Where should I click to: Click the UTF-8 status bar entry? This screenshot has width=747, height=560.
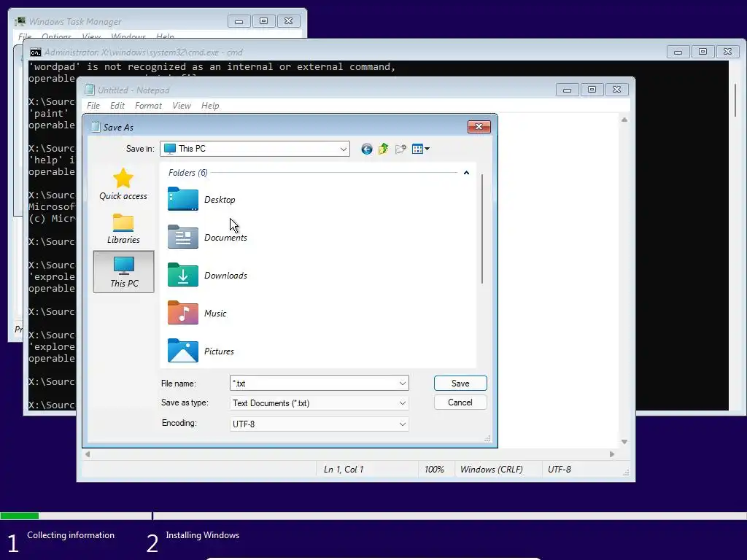click(560, 470)
